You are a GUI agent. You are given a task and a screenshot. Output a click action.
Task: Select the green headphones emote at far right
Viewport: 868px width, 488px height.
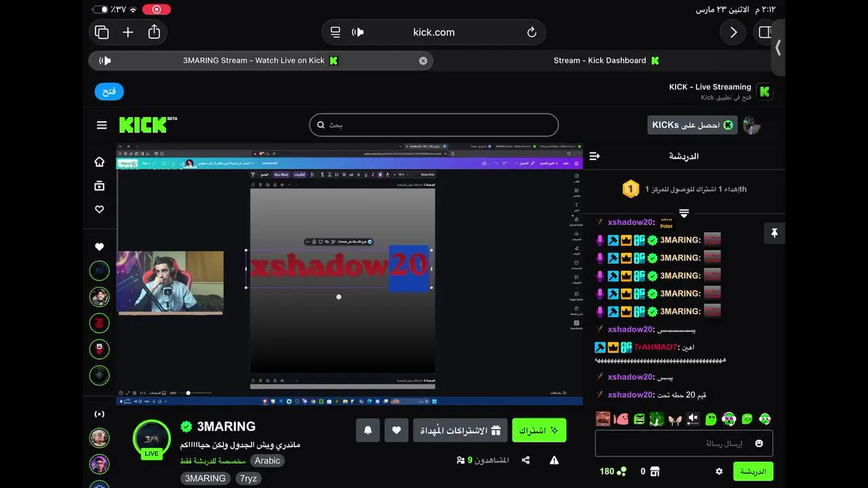(764, 419)
